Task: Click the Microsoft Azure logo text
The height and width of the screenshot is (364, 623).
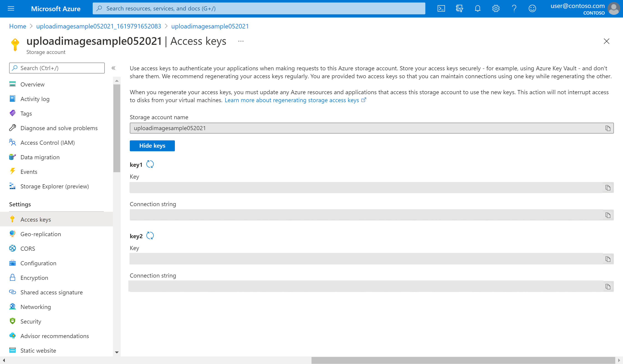Action: click(56, 9)
